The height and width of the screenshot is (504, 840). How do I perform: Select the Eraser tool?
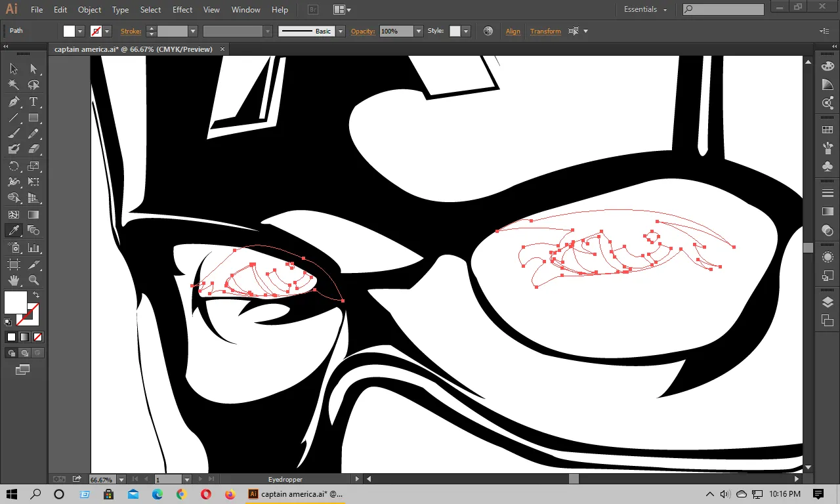[x=33, y=150]
